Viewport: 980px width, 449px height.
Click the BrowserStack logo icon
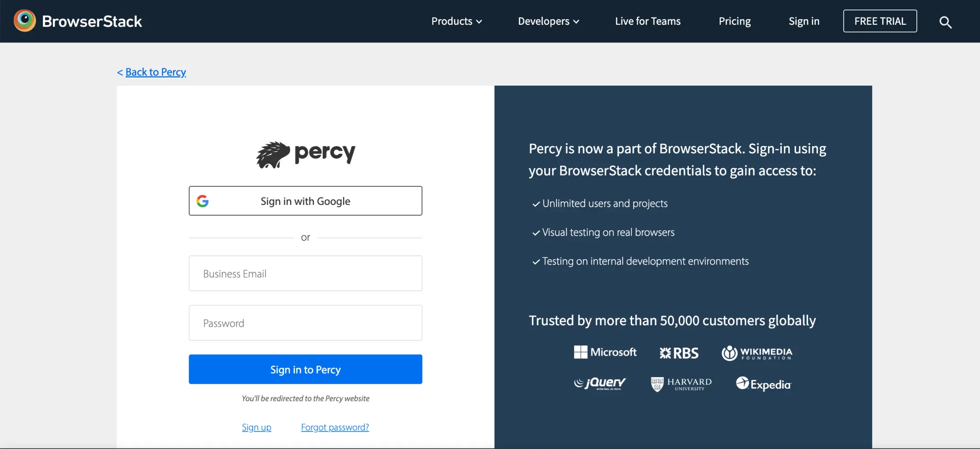(25, 21)
